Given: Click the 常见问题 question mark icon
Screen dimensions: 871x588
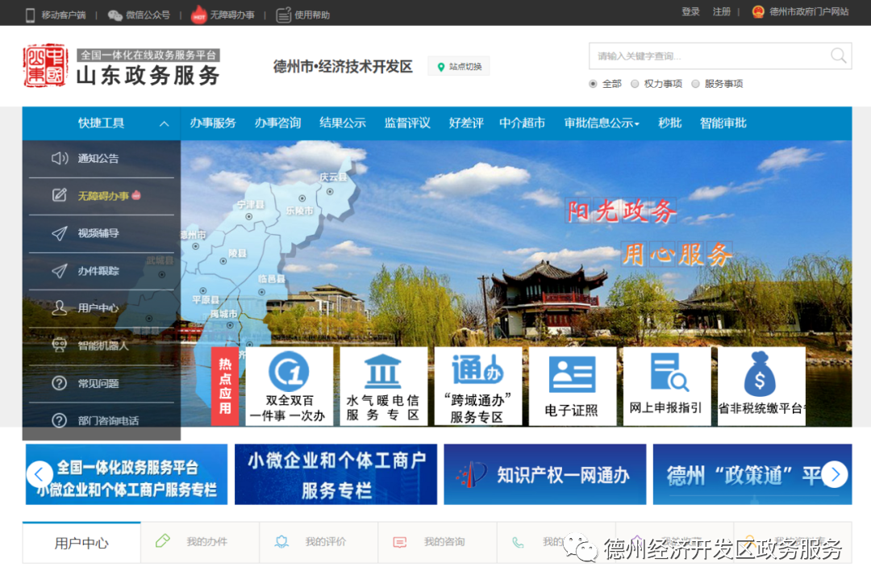Looking at the screenshot, I should pos(60,383).
